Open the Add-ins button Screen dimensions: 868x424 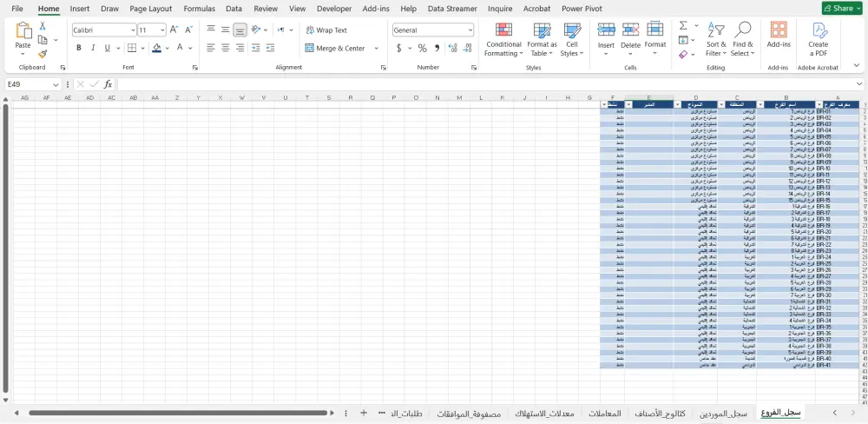point(779,35)
